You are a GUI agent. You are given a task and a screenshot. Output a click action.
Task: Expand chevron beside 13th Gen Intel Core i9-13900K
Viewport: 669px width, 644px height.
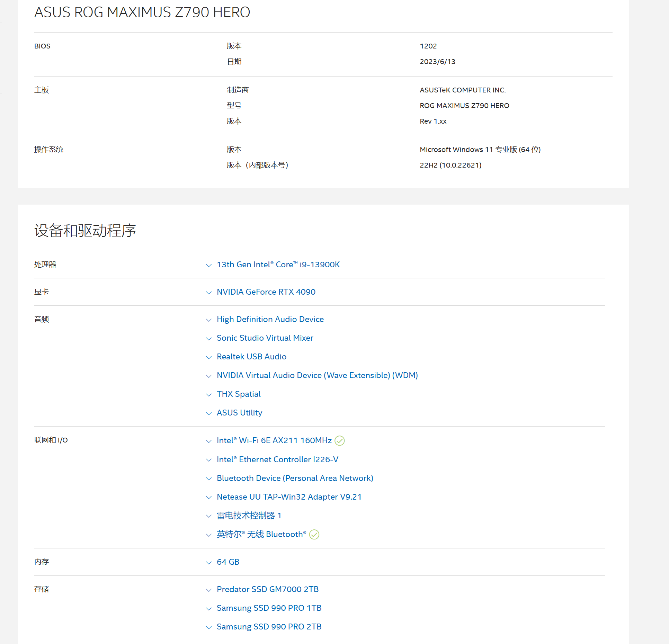[x=208, y=266]
